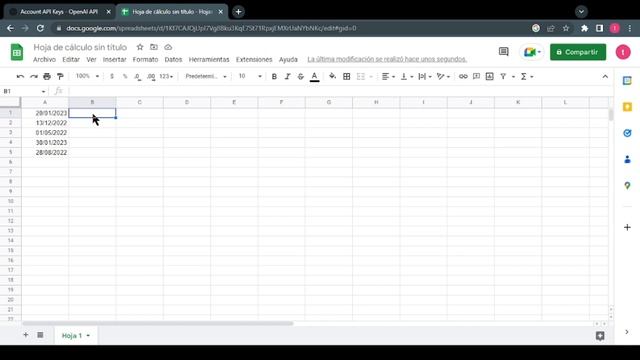The image size is (640, 360).
Task: Increase decimal places icon
Action: (x=151, y=76)
